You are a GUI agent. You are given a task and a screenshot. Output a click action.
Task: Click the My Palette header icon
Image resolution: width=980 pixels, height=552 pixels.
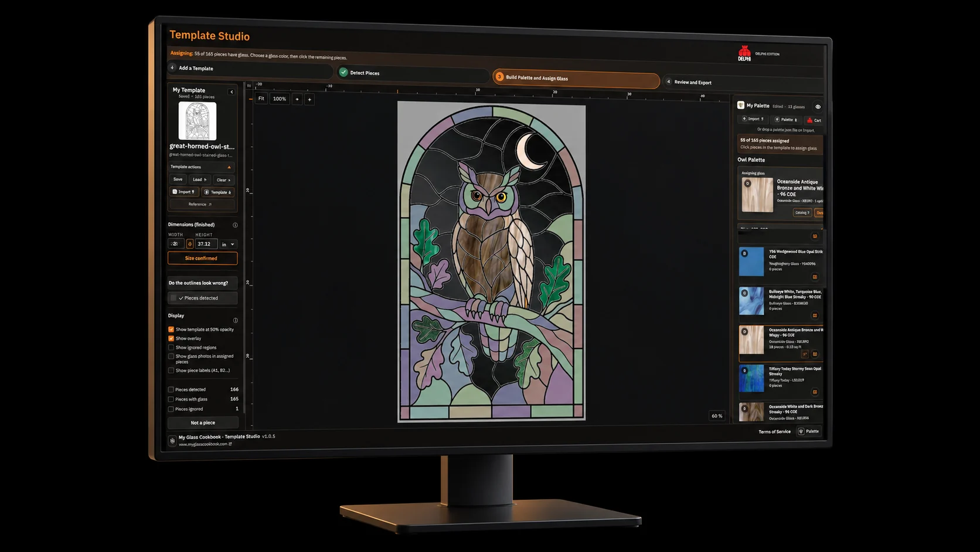[x=741, y=105]
